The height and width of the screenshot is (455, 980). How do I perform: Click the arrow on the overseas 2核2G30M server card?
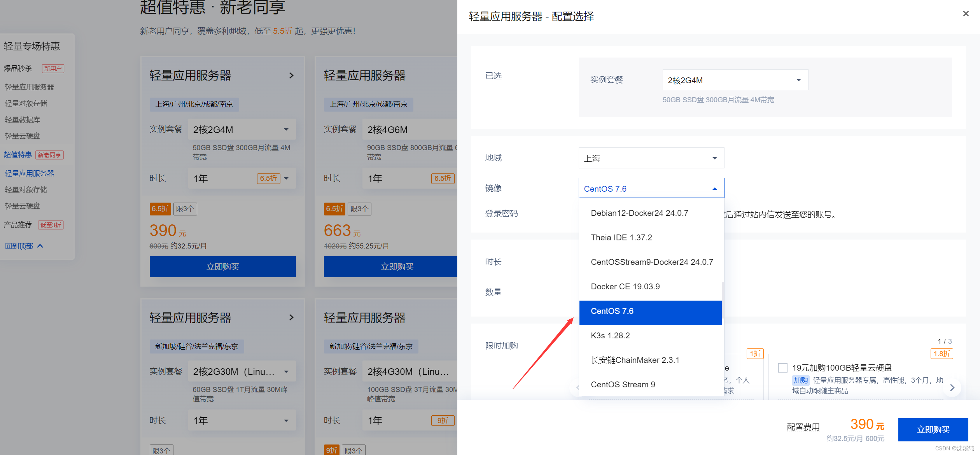click(x=291, y=317)
